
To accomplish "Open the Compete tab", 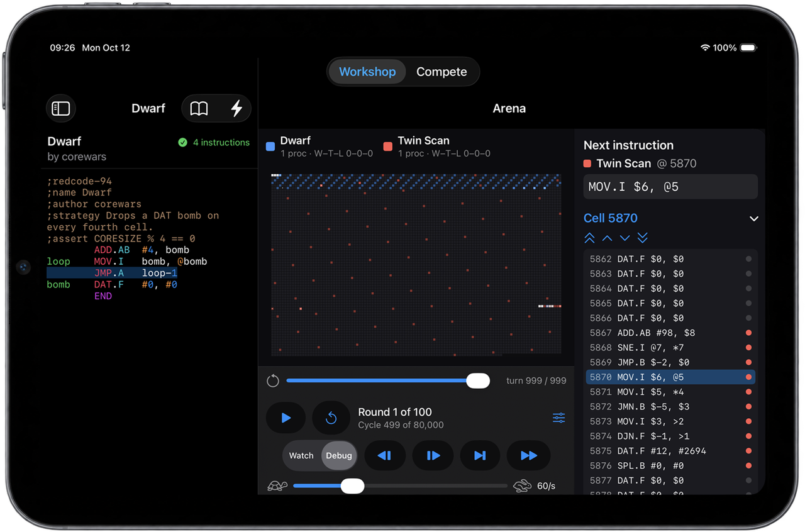I will 441,72.
